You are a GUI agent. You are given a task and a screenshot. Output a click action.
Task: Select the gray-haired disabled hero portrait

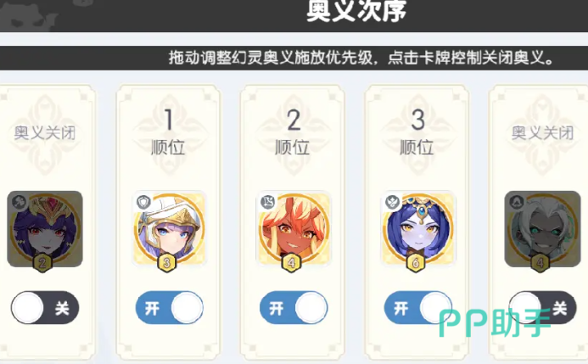coord(542,229)
